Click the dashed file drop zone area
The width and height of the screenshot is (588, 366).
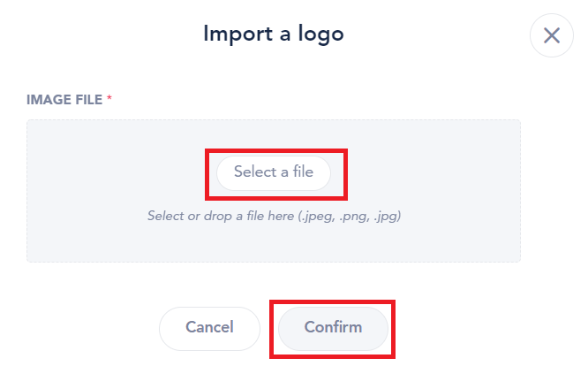pos(274,191)
